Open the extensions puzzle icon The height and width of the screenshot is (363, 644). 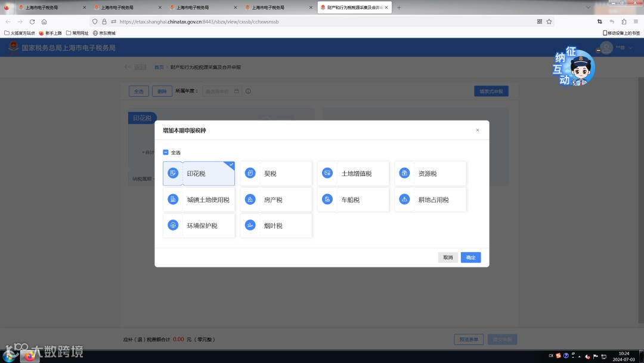(x=624, y=21)
